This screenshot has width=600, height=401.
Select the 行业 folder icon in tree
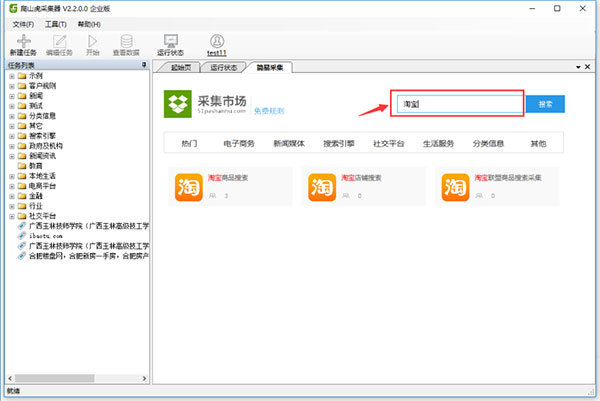pos(22,206)
